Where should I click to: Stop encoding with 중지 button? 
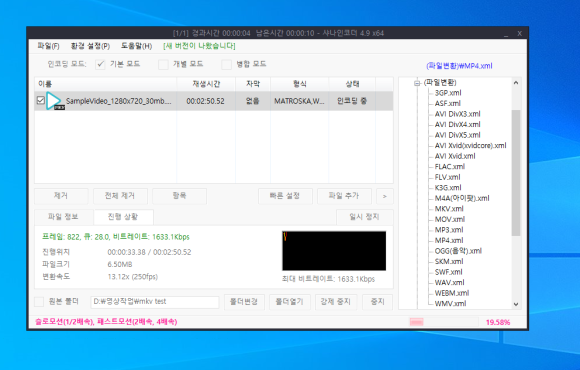[377, 302]
